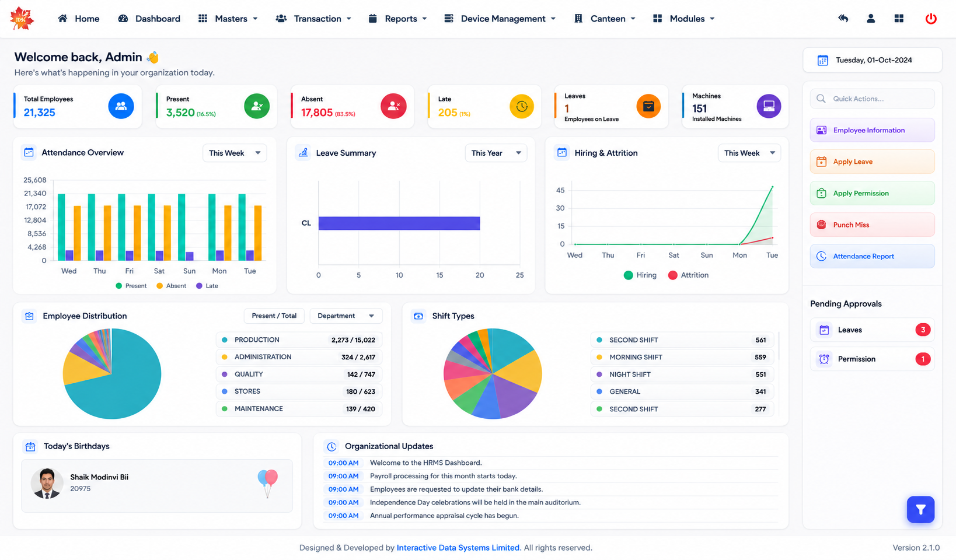The image size is (956, 560).
Task: Open the Department dropdown
Action: coord(346,316)
